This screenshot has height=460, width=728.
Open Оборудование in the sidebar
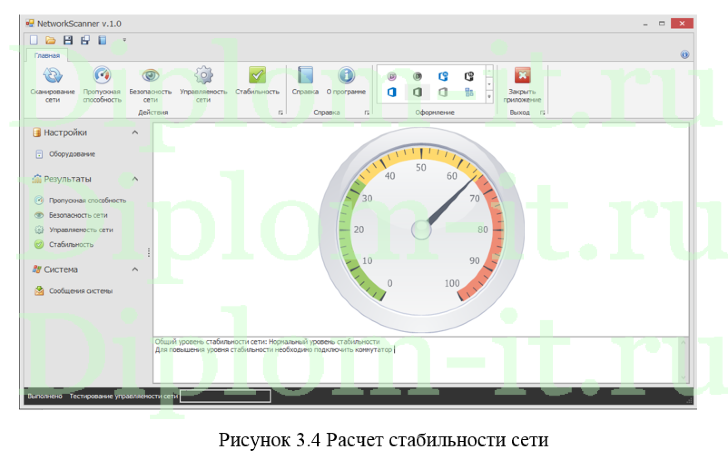point(65,154)
